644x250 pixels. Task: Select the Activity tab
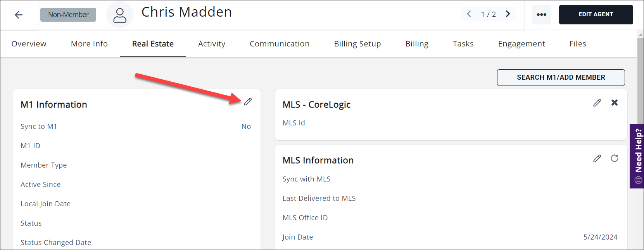(212, 44)
